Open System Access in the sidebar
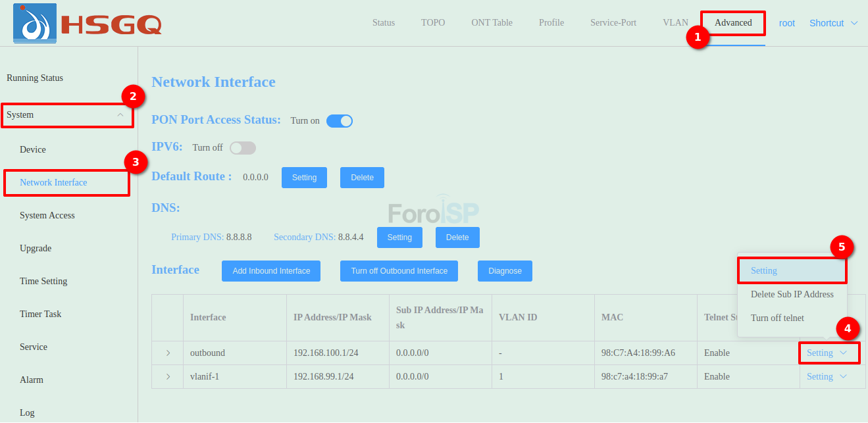 tap(47, 216)
